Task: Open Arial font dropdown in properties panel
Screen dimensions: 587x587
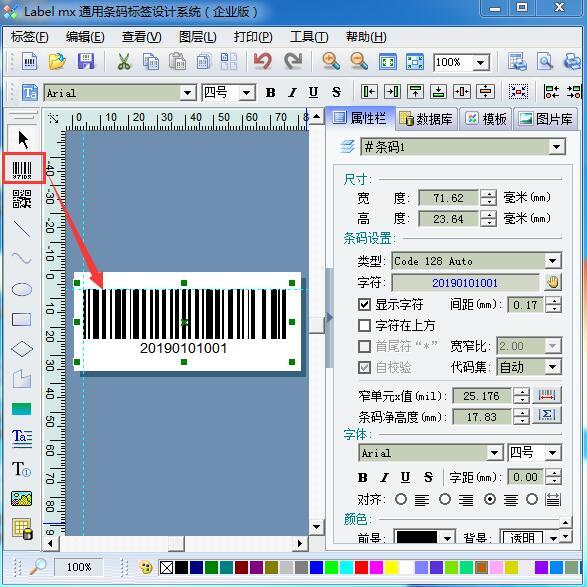Action: (494, 453)
